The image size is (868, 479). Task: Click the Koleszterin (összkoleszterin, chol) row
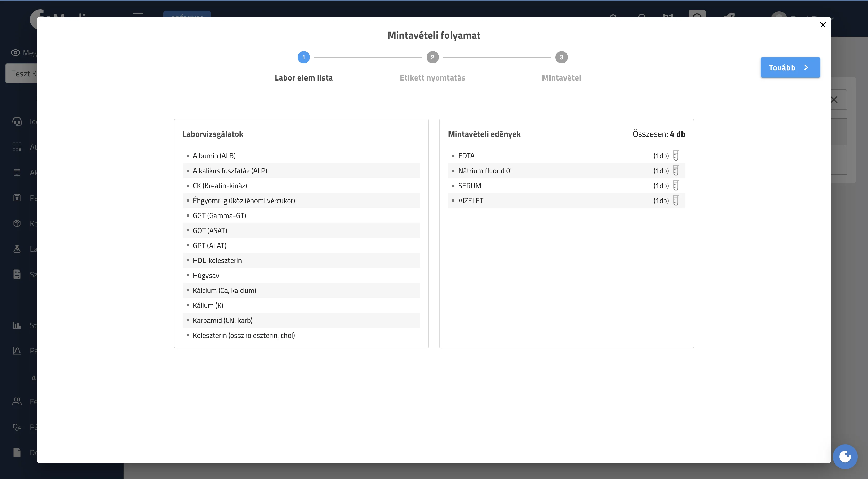(301, 335)
